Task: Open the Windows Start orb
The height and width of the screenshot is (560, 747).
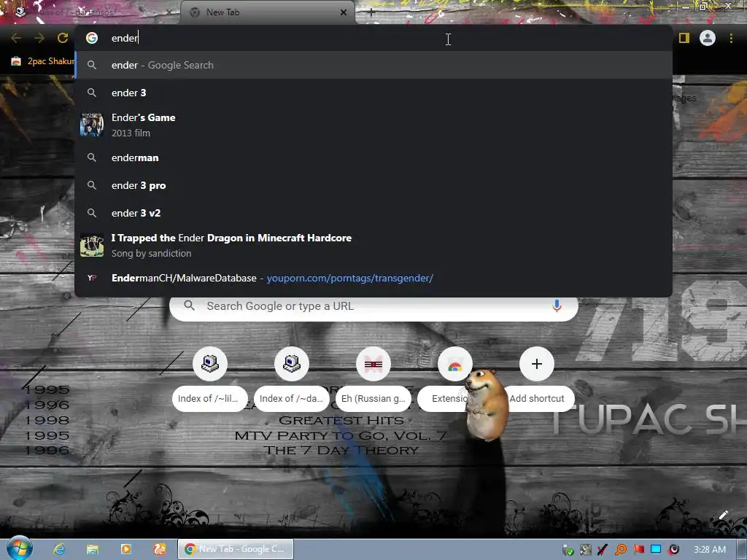Action: point(19,549)
